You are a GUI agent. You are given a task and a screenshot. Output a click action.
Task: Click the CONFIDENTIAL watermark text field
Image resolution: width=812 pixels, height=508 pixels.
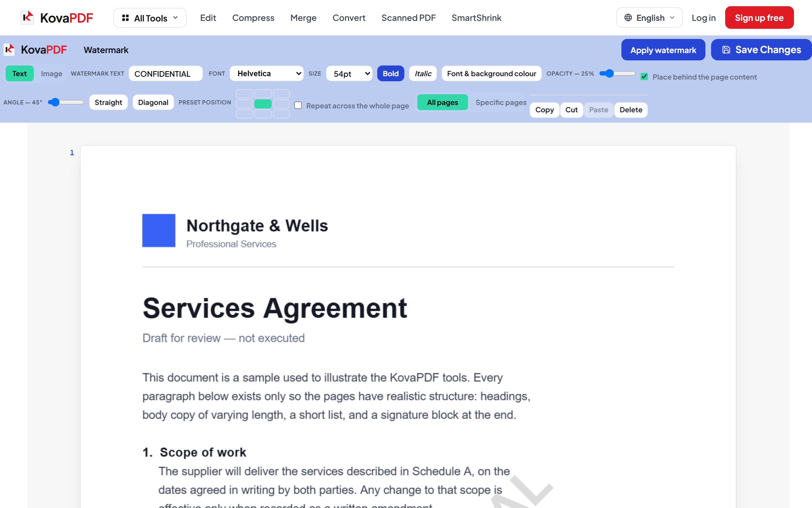point(166,74)
